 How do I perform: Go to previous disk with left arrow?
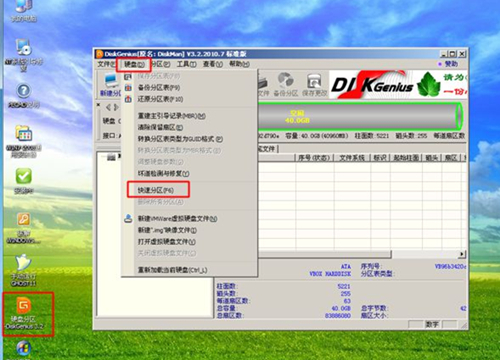pyautogui.click(x=108, y=107)
